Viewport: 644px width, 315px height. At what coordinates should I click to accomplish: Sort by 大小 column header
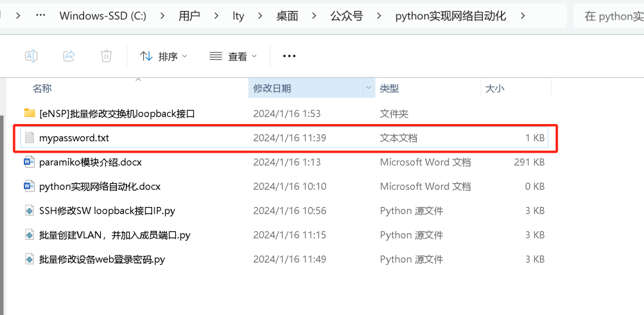[495, 88]
